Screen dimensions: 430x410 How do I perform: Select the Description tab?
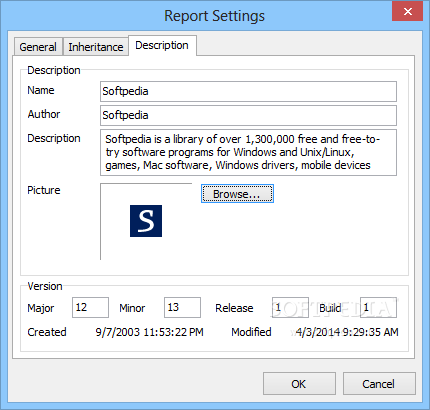pos(162,45)
